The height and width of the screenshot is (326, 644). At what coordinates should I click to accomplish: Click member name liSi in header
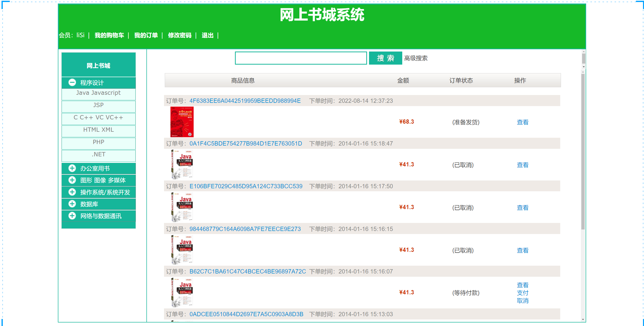[x=80, y=35]
